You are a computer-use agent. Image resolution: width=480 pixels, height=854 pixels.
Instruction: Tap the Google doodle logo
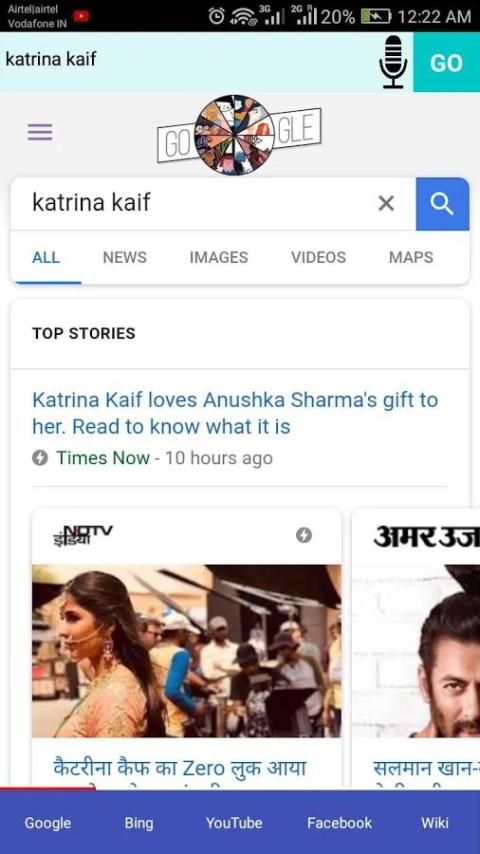tap(239, 135)
